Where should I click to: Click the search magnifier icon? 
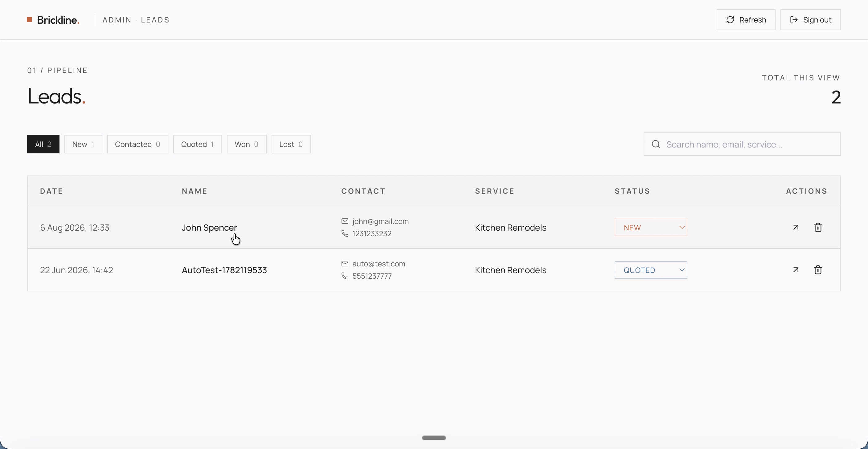click(x=656, y=144)
